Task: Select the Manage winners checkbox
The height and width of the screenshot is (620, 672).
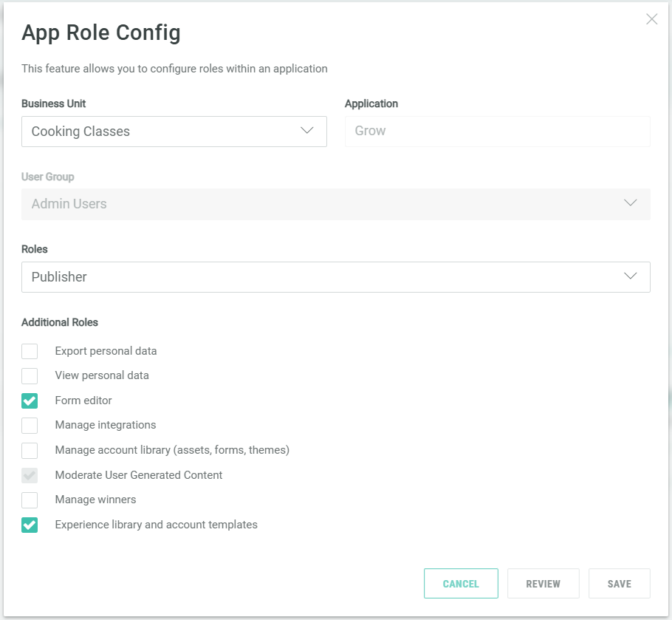Action: click(30, 500)
